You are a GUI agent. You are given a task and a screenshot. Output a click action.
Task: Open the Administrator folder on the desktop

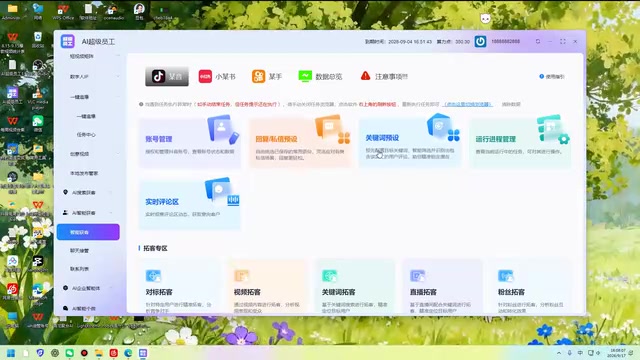[12, 12]
